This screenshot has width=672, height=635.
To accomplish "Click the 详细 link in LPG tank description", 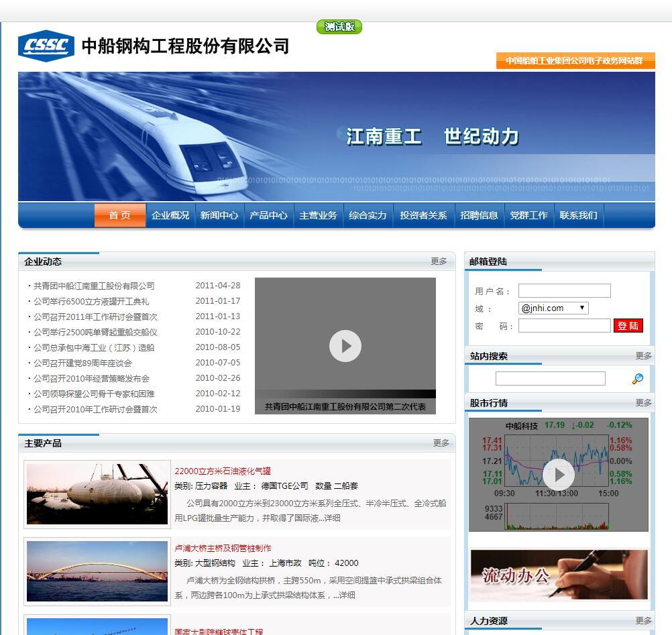I will pos(332,518).
